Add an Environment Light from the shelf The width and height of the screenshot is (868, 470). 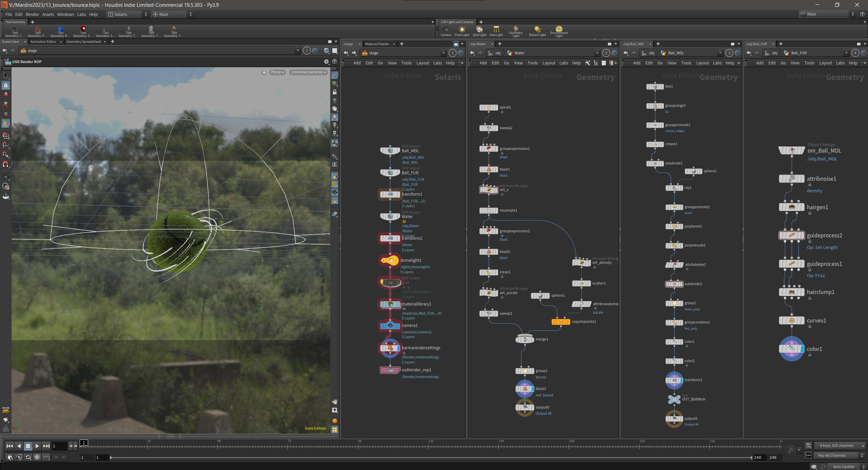click(x=559, y=31)
